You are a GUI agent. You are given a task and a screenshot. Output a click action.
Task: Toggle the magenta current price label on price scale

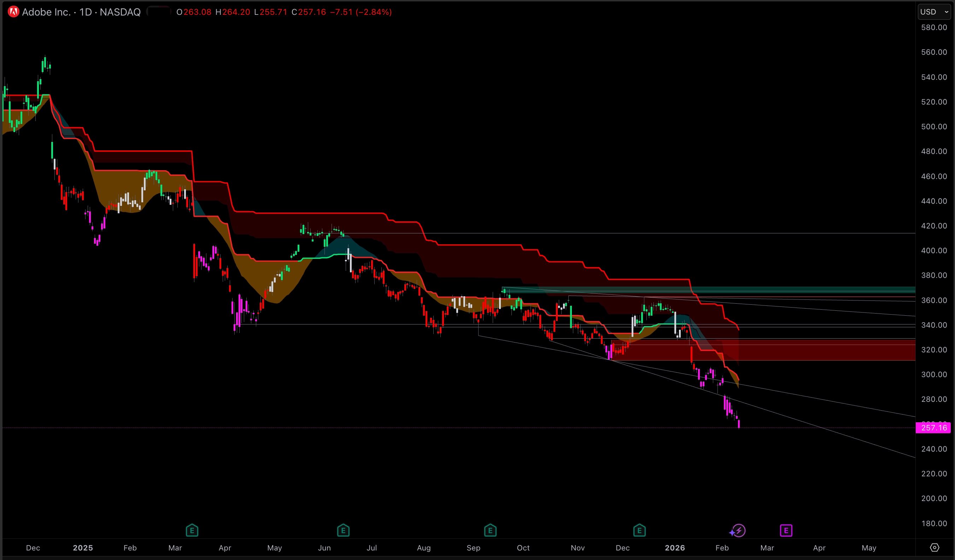(934, 428)
